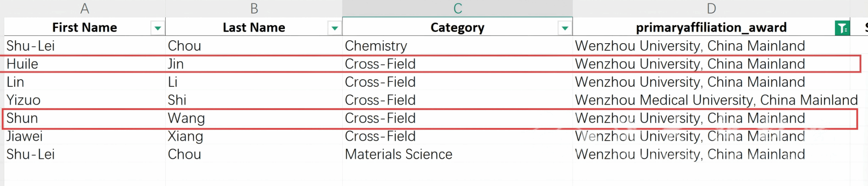Open the First Name filter dropdown
868x186 pixels.
pyautogui.click(x=158, y=28)
